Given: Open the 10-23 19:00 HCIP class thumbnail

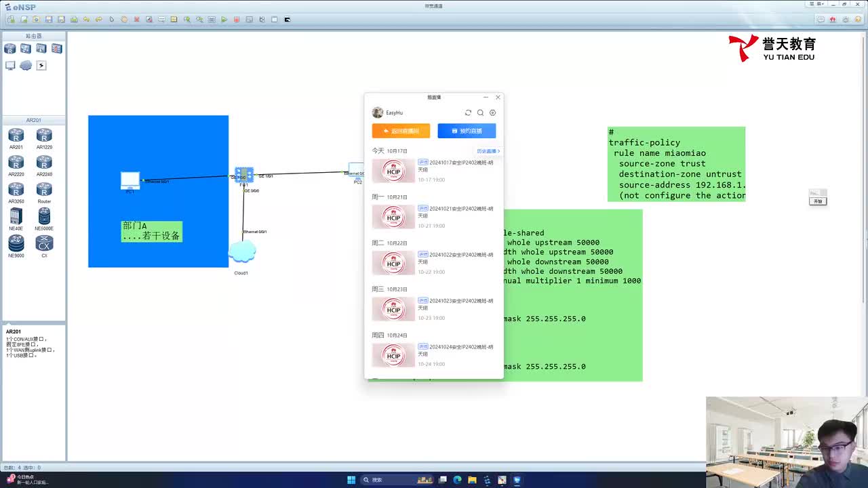Looking at the screenshot, I should [393, 309].
